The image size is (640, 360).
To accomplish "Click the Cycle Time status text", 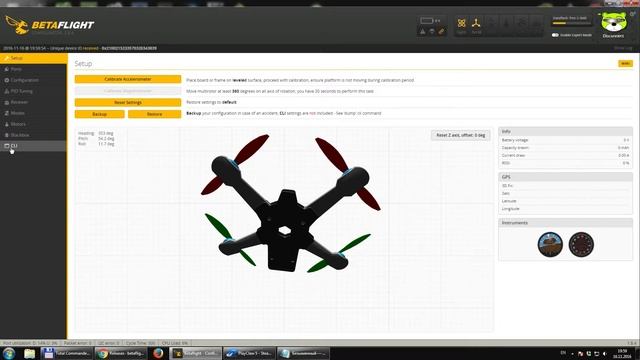I will (140, 343).
